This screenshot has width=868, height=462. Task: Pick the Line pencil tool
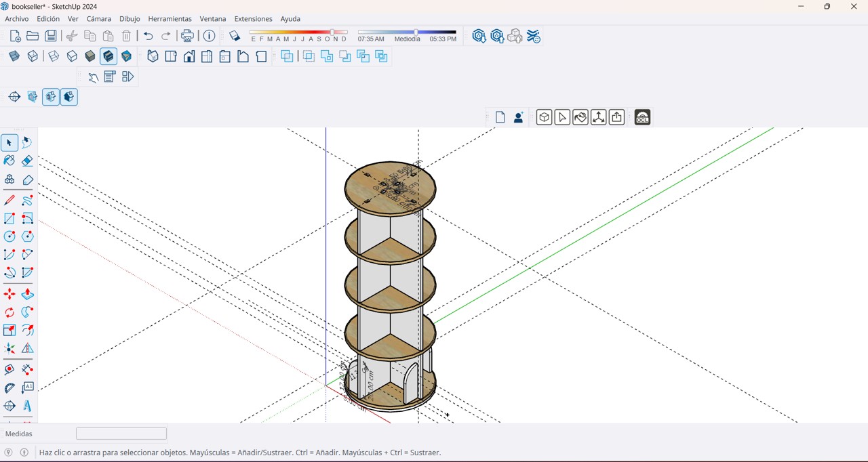(9, 201)
